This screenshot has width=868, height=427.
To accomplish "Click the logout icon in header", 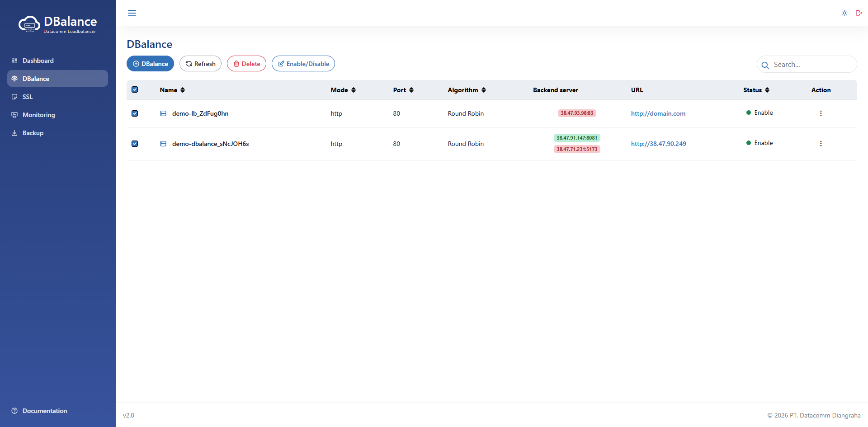I will point(859,13).
